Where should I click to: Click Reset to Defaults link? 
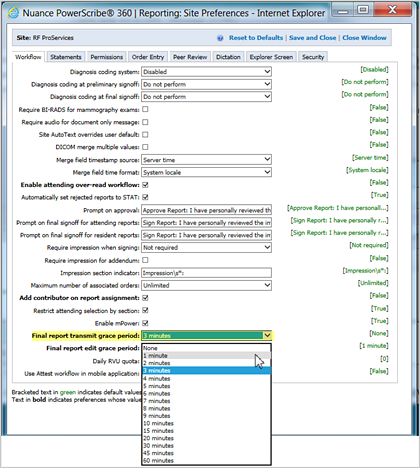pos(256,38)
